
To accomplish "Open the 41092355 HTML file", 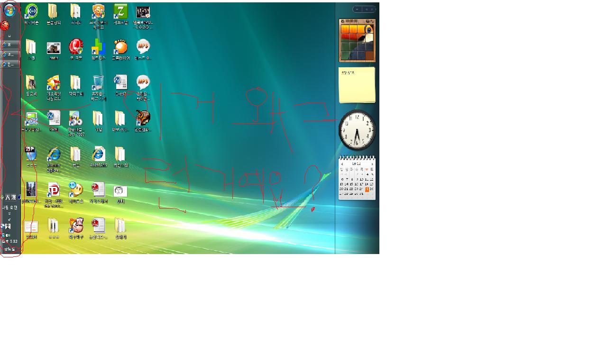I will pyautogui.click(x=98, y=154).
